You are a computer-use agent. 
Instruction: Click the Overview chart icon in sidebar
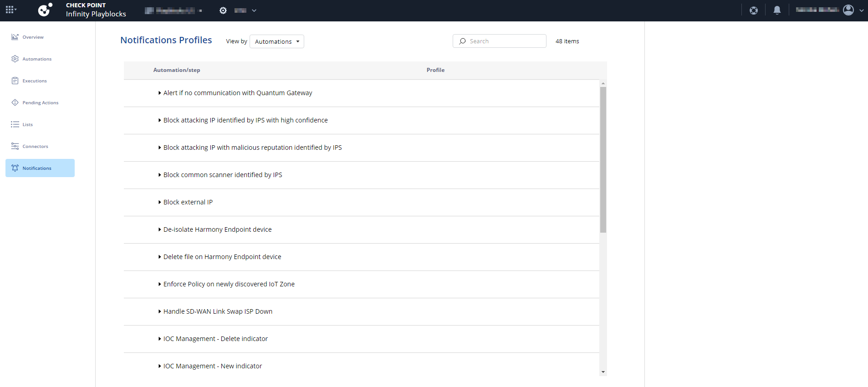15,37
